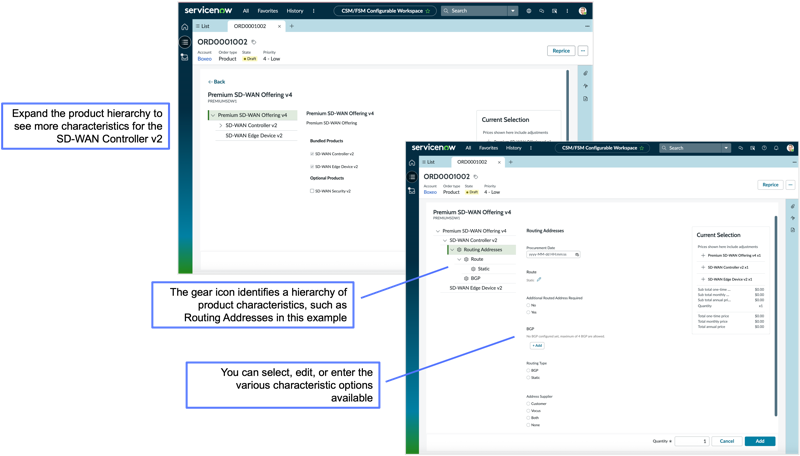Image resolution: width=800 pixels, height=456 pixels.
Task: Click the Procurement Date input field
Action: point(553,254)
